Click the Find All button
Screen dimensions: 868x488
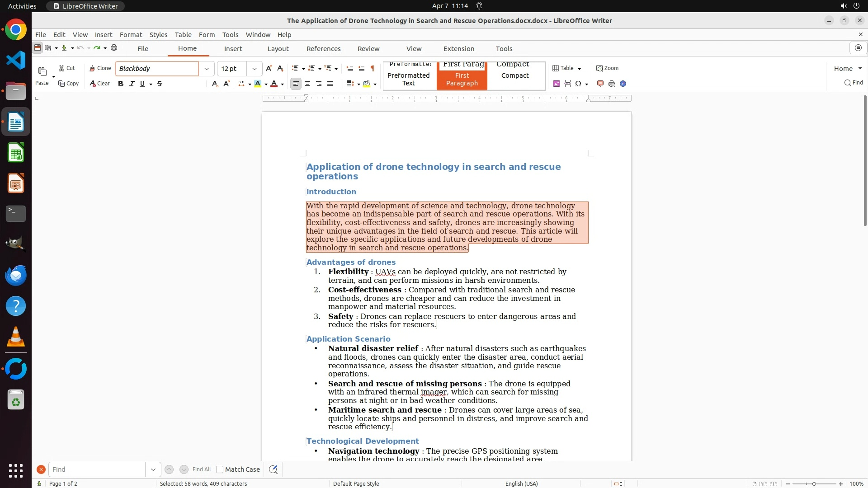tap(201, 469)
